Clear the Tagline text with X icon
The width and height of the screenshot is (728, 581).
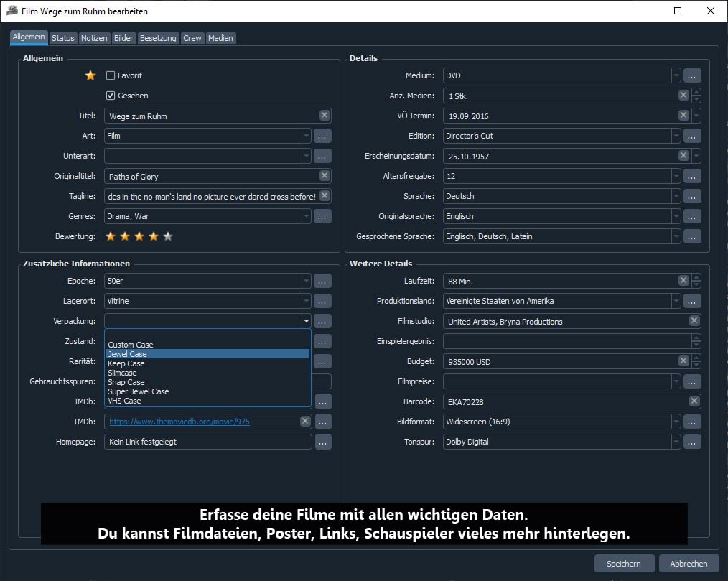point(325,196)
